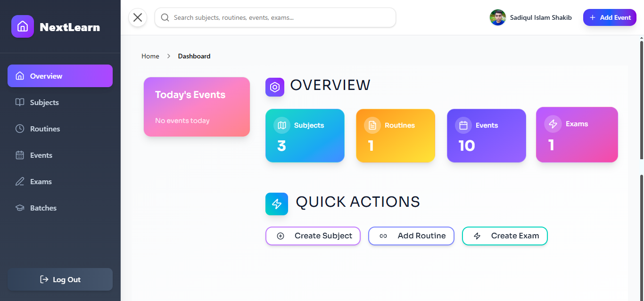This screenshot has height=301, width=644.
Task: Click the breadcrumb chevron between Home and Dashboard
Action: point(168,56)
